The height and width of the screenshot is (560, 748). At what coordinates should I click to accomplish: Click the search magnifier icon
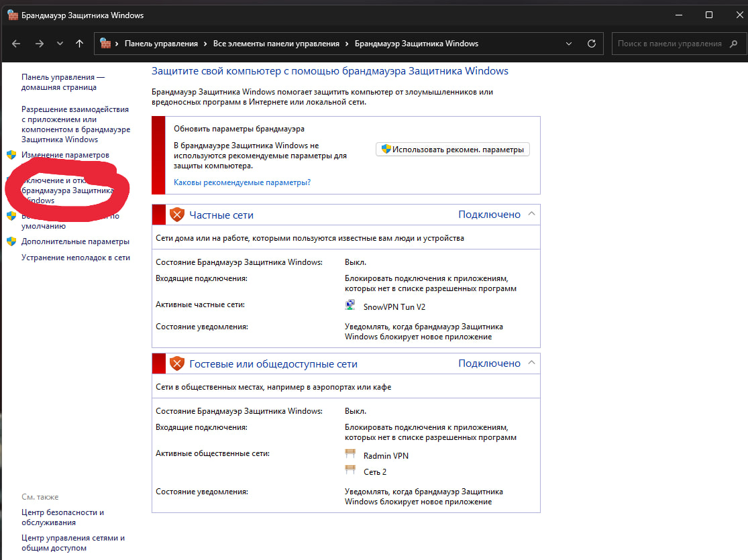coord(734,44)
